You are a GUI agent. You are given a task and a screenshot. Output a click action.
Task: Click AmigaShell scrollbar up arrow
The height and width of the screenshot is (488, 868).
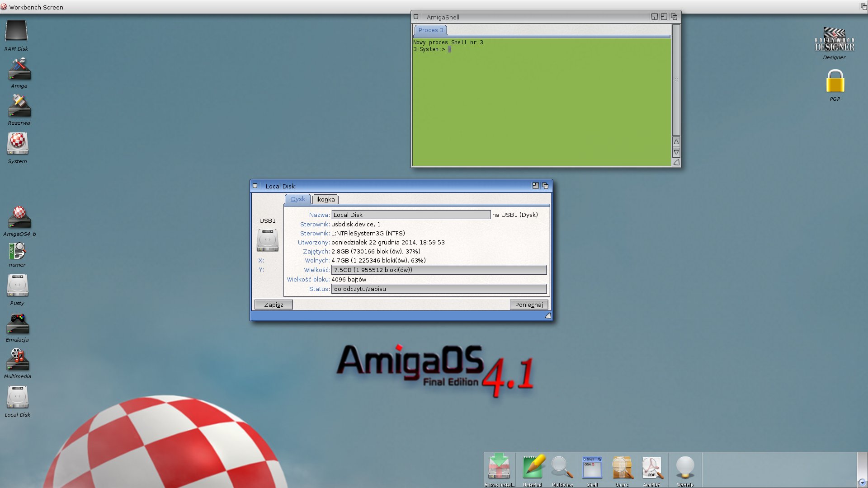pyautogui.click(x=676, y=142)
